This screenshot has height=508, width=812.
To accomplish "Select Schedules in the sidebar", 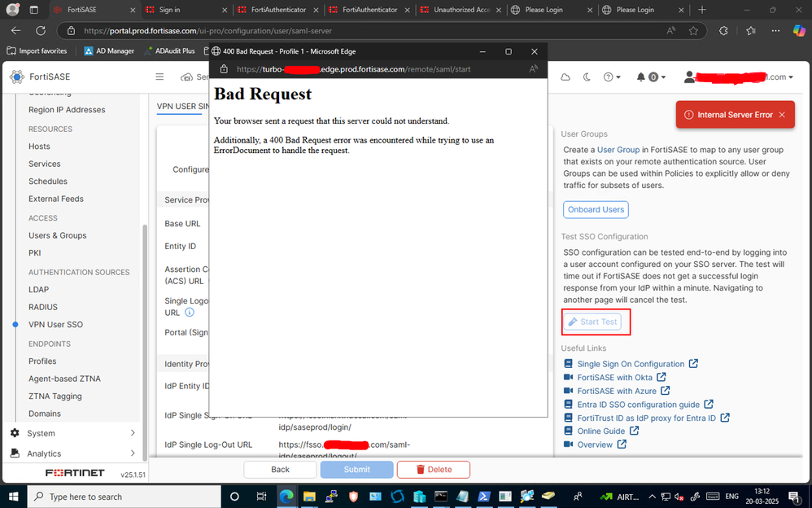I will pyautogui.click(x=48, y=181).
